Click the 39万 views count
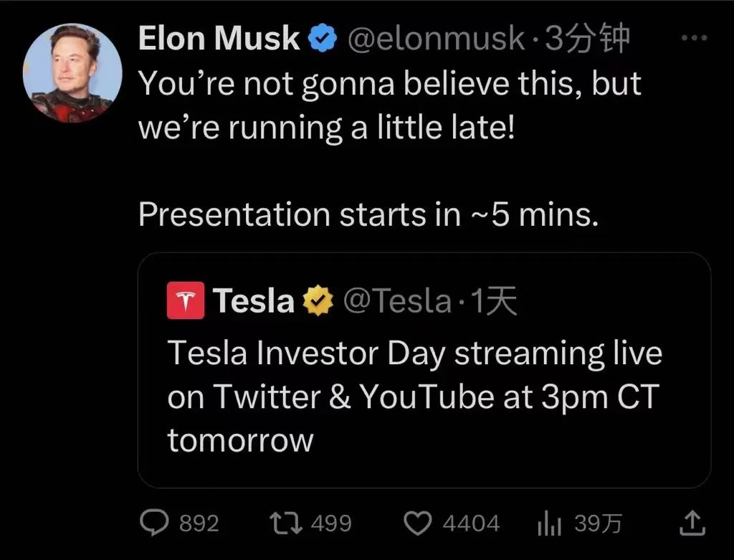This screenshot has height=560, width=734. [x=598, y=524]
